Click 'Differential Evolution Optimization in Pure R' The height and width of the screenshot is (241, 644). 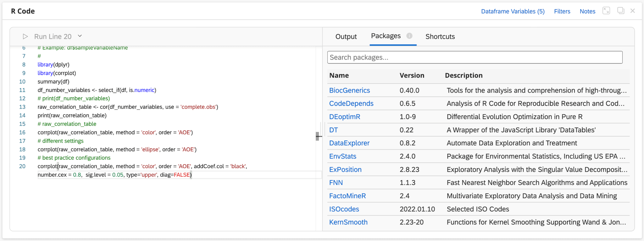point(514,117)
